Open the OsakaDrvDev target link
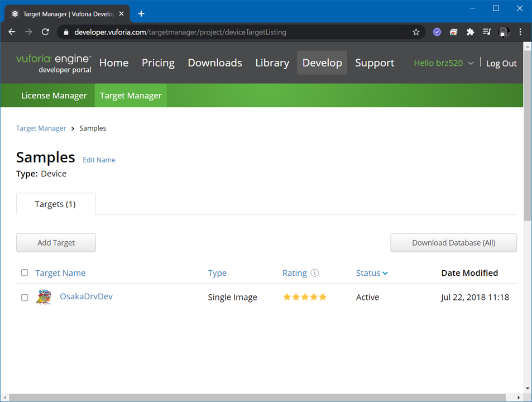Screen dimensions: 532x402 coord(86,296)
